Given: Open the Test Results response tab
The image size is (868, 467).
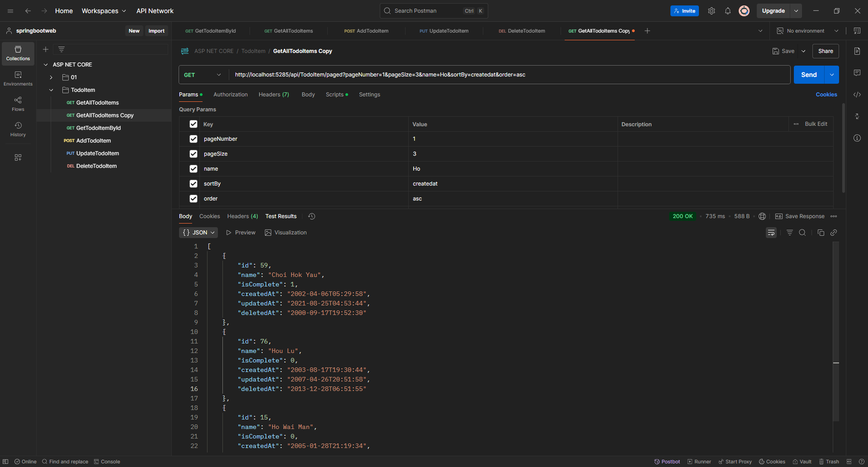Looking at the screenshot, I should pos(281,216).
